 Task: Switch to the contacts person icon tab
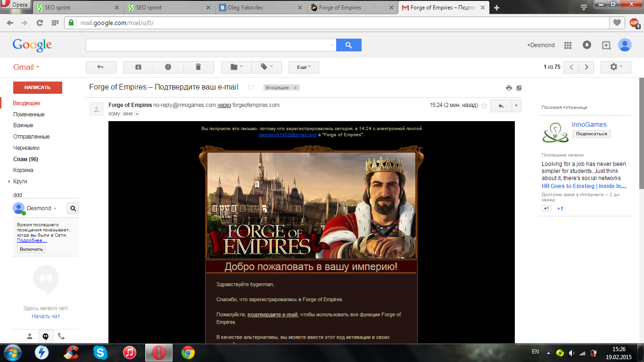[x=30, y=337]
